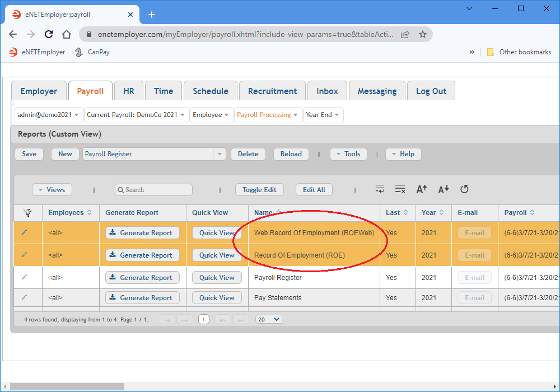Click the wrap text rows icon

380,189
